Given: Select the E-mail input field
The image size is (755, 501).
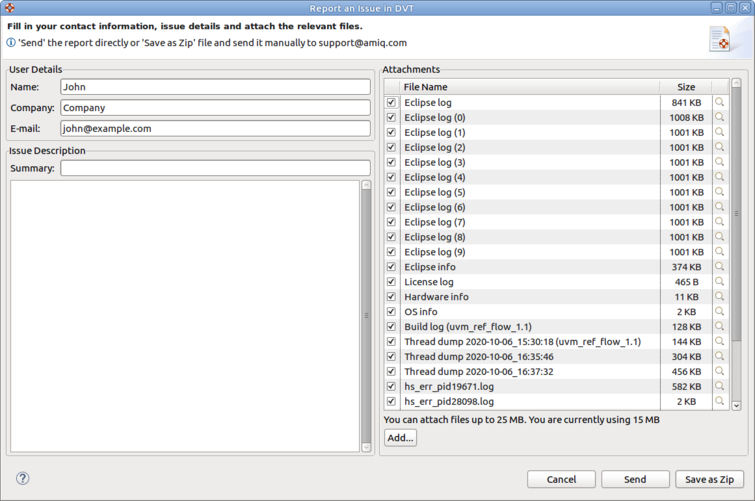Looking at the screenshot, I should tap(215, 128).
